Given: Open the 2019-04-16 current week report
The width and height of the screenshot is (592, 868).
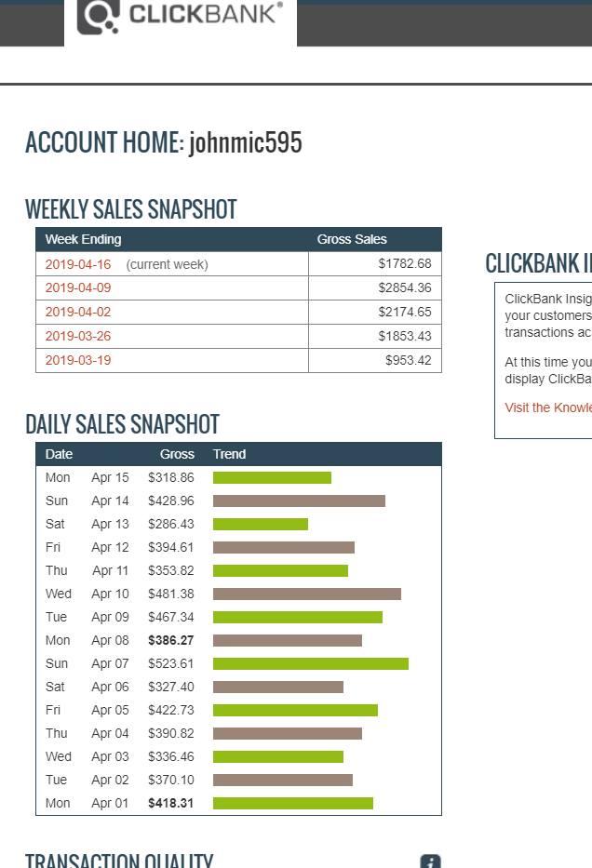Looking at the screenshot, I should pos(78,263).
